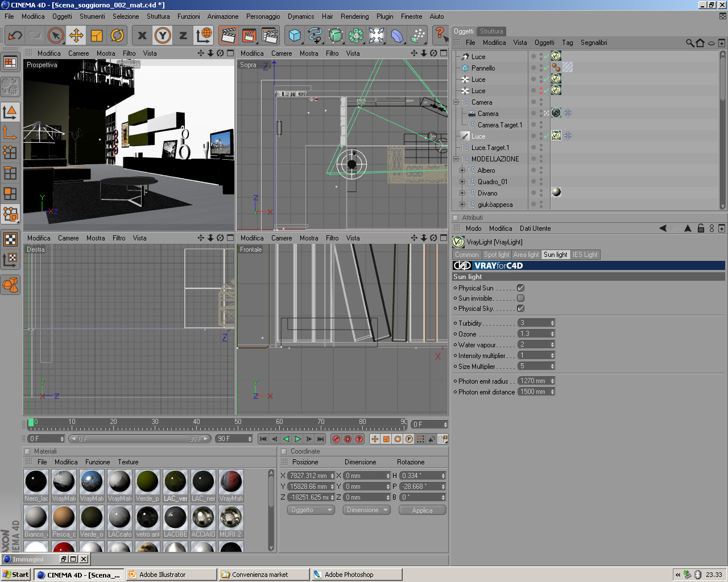Open the Rendering menu
728x582 pixels.
tap(354, 16)
